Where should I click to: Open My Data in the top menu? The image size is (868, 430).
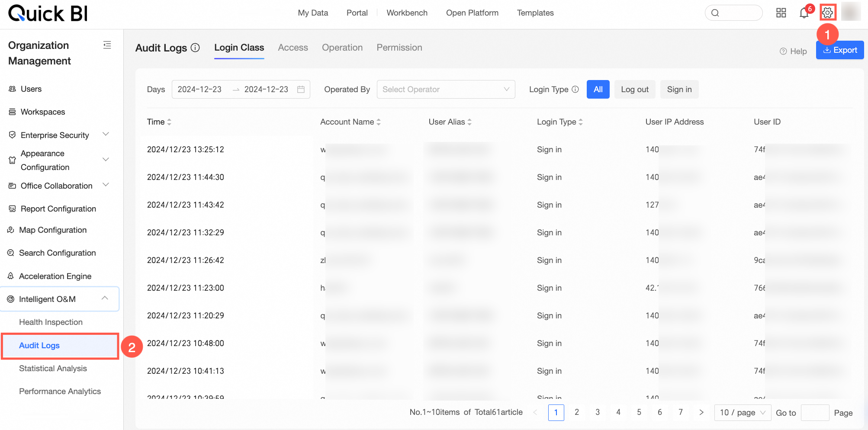[313, 13]
